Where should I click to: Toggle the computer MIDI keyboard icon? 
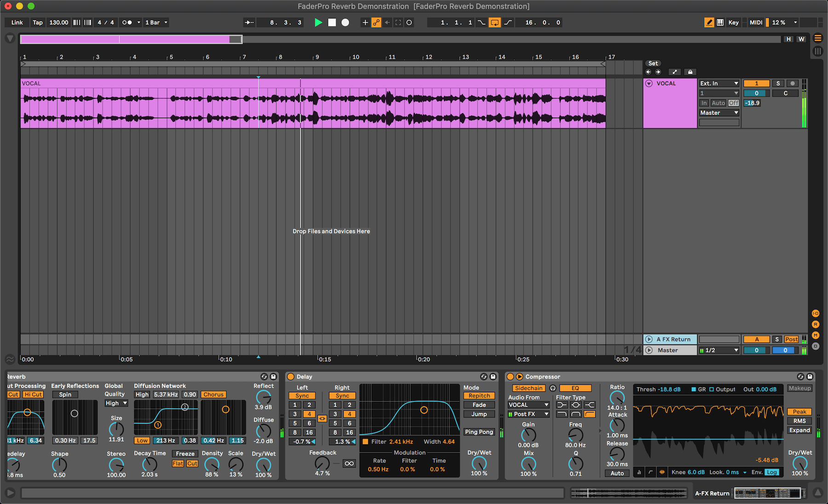click(x=720, y=23)
